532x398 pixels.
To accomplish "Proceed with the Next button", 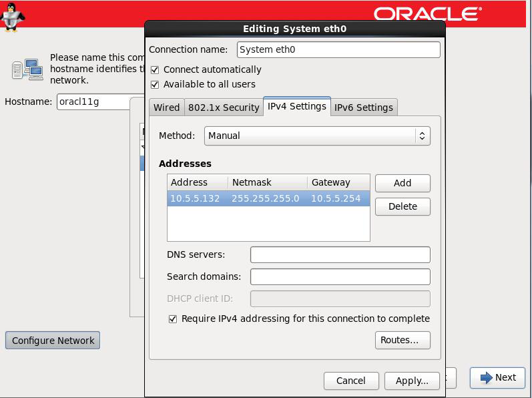I will 498,378.
